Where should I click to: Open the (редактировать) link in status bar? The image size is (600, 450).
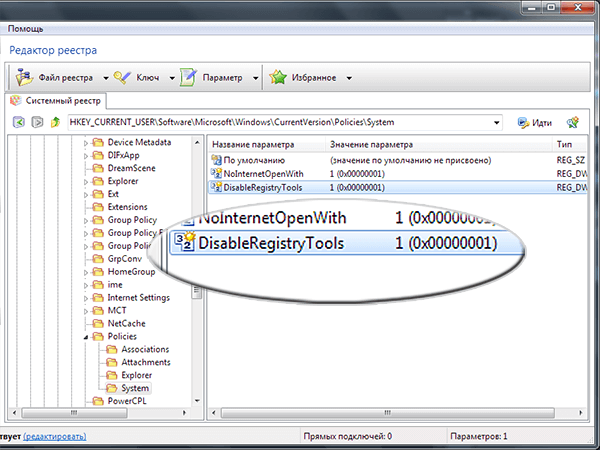[x=55, y=436]
